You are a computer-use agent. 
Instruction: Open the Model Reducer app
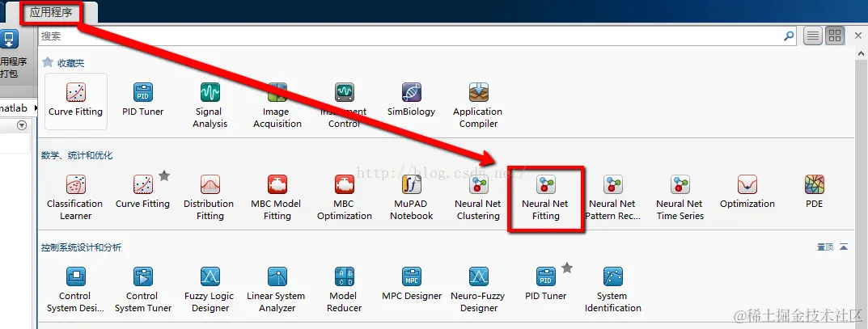click(x=344, y=289)
